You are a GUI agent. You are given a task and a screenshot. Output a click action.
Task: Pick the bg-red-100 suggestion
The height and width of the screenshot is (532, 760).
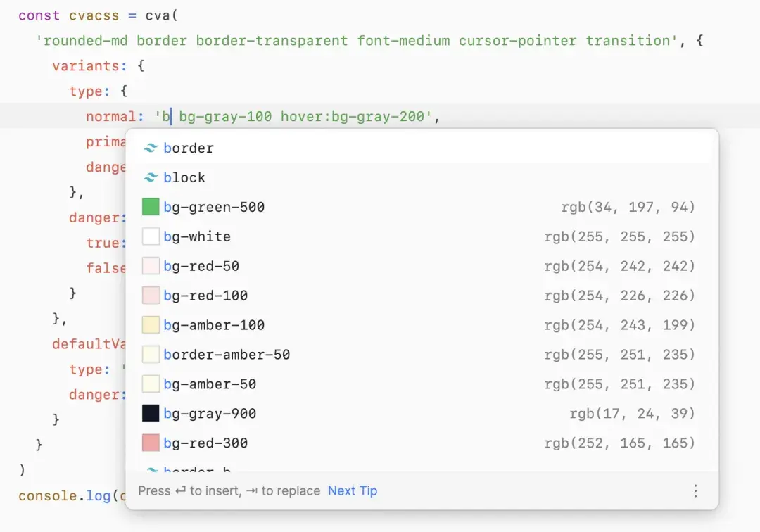pos(422,296)
